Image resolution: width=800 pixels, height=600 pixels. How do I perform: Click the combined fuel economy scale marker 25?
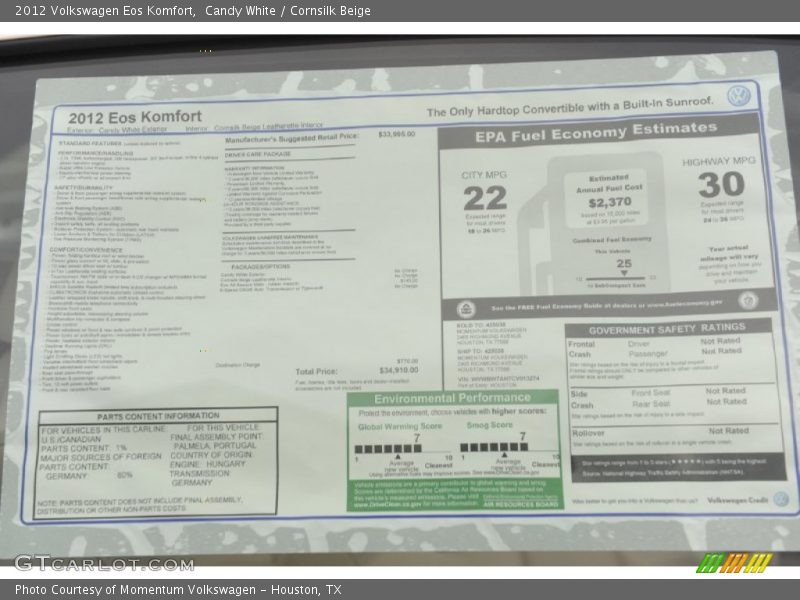pos(624,268)
